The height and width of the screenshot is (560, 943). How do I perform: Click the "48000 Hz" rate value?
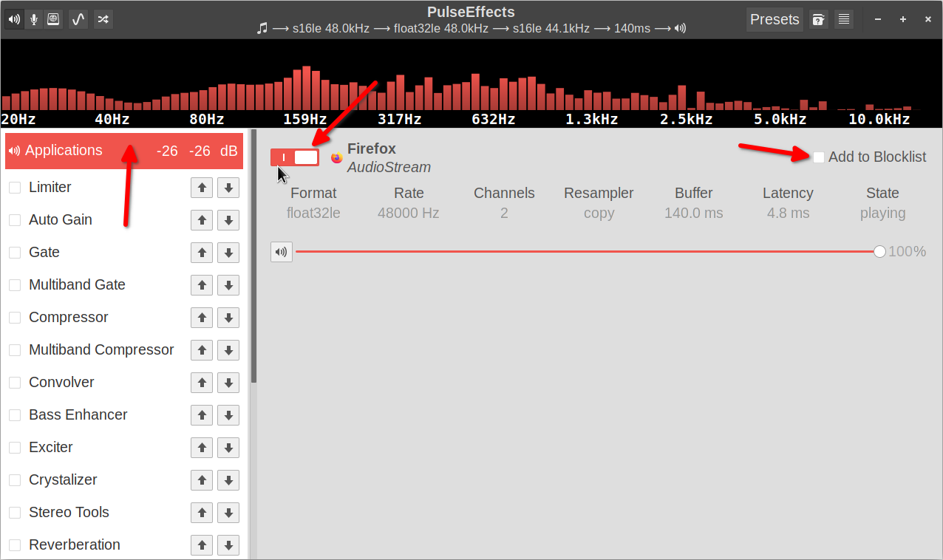[409, 214]
